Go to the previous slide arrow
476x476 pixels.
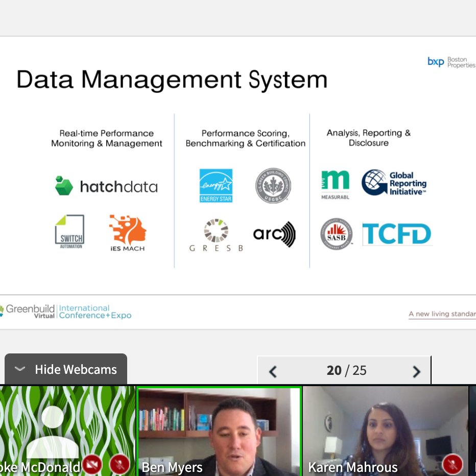pyautogui.click(x=273, y=371)
